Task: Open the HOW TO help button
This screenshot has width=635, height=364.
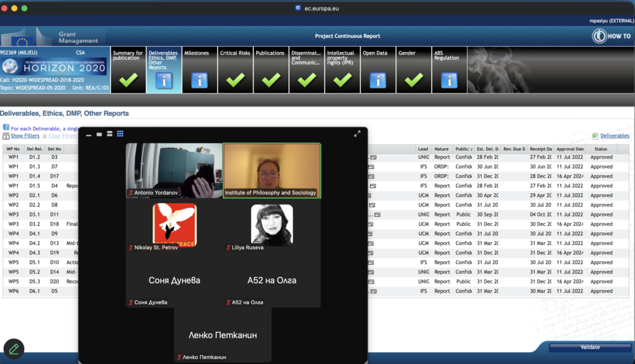Action: tap(611, 36)
